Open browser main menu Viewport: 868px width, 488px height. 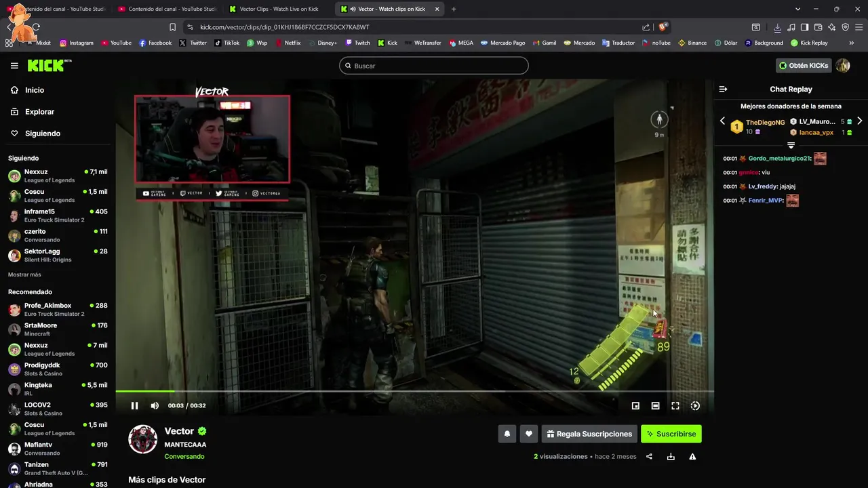pos(859,27)
